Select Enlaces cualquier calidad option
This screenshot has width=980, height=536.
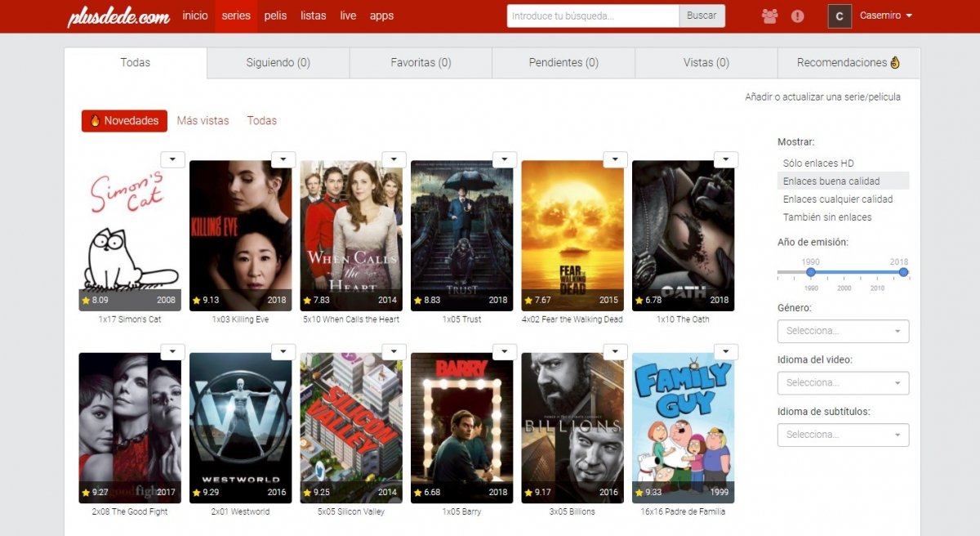click(x=843, y=199)
